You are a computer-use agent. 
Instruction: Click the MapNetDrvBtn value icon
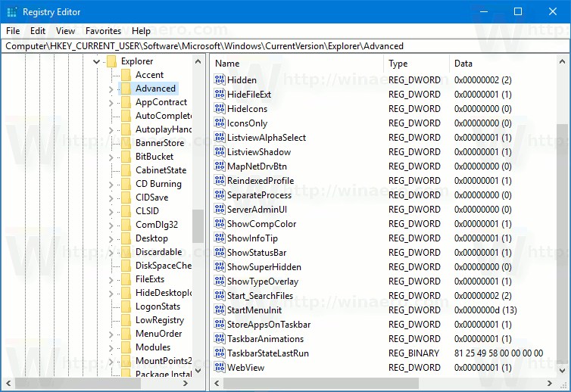pos(220,166)
